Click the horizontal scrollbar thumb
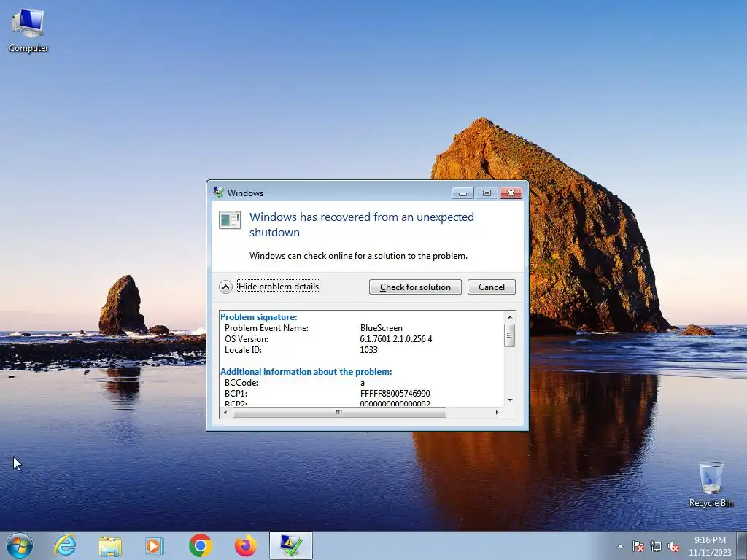This screenshot has height=560, width=747. coord(339,413)
